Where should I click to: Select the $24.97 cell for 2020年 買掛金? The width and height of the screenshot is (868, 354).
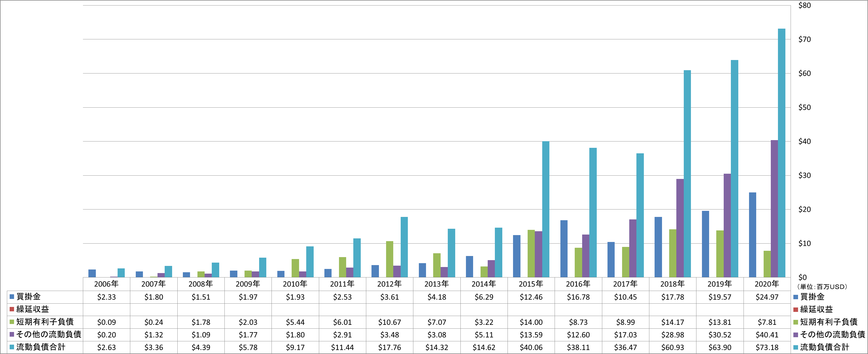click(x=767, y=297)
